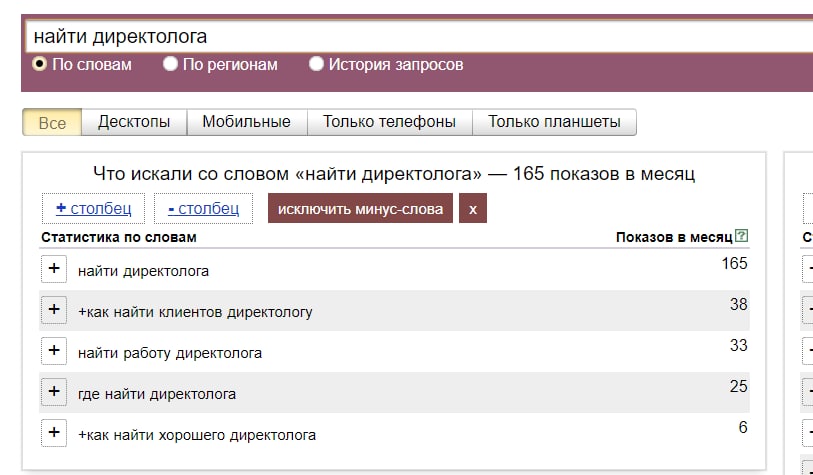Screen dimensions: 813x475
Task: Select the 'История запросов' radio option
Action: coord(316,64)
